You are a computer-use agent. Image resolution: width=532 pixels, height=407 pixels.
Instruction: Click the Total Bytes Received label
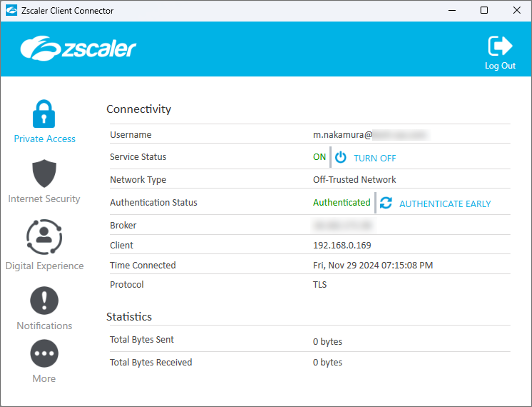151,362
